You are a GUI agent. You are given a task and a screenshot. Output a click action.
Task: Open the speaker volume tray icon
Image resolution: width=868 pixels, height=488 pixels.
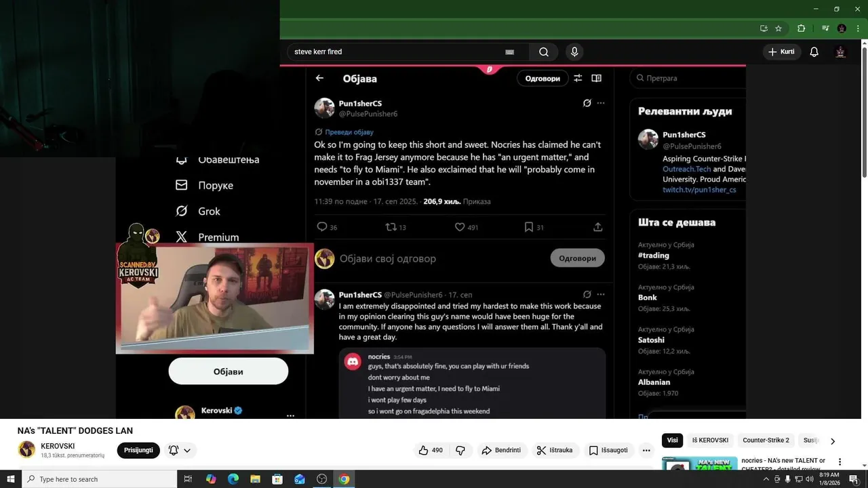809,479
